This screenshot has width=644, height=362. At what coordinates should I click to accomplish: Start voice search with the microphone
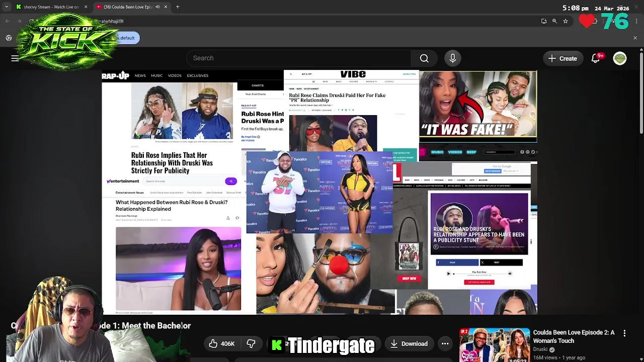(x=453, y=58)
